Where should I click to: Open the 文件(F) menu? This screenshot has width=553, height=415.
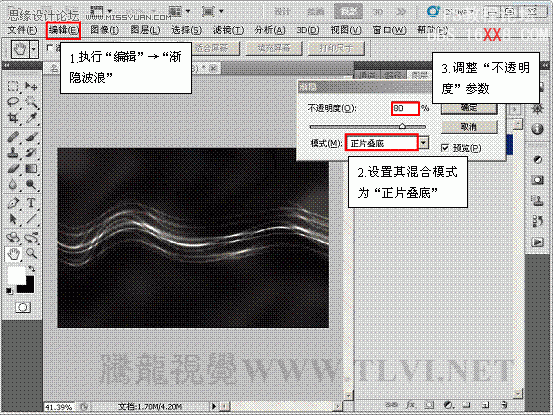(22, 30)
